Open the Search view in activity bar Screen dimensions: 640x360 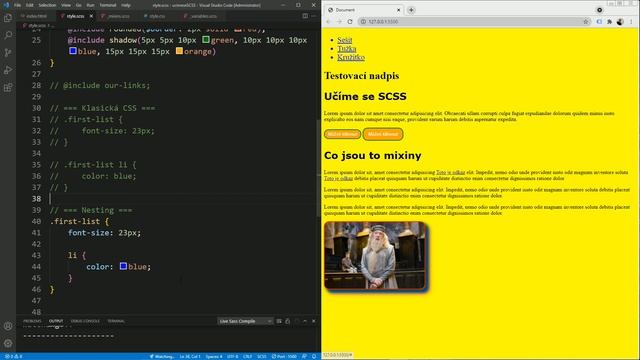tap(8, 35)
